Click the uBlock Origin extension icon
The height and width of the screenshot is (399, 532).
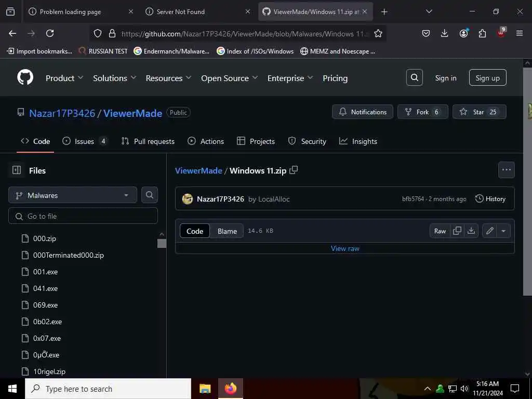(x=501, y=33)
